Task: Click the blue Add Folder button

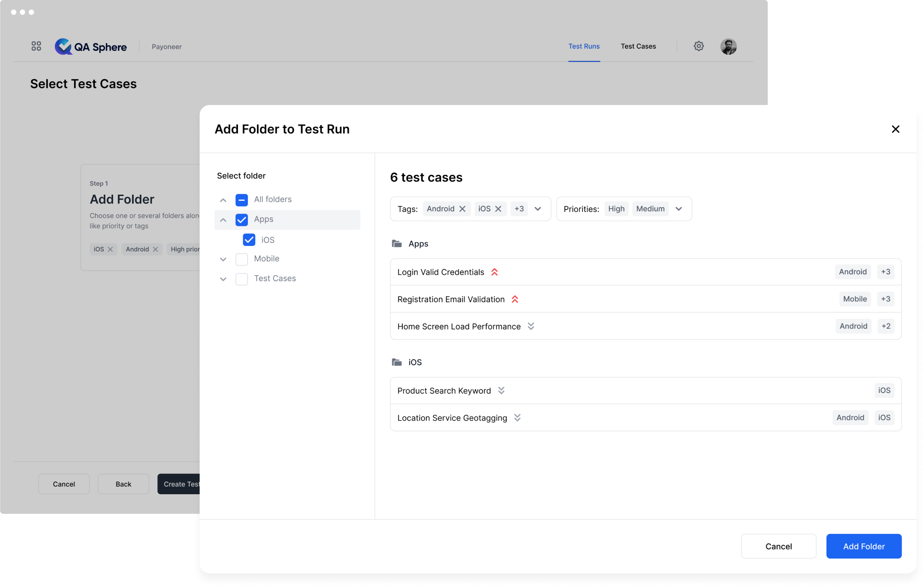Action: [x=863, y=546]
